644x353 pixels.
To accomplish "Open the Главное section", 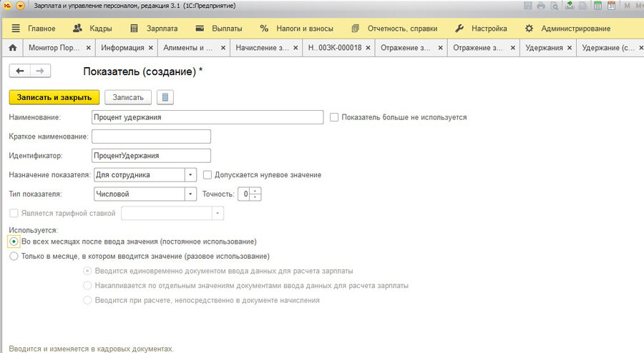I will point(42,29).
